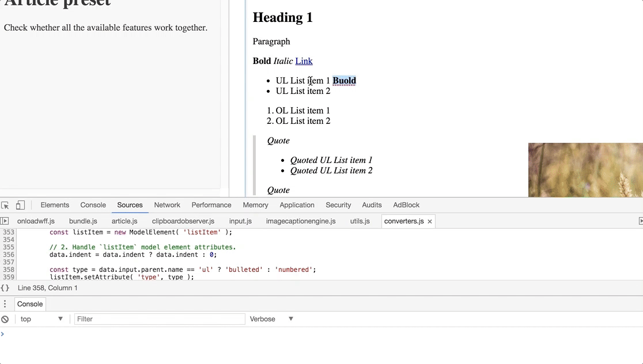The width and height of the screenshot is (643, 364).
Task: Switch to bundle.js file tab
Action: pyautogui.click(x=83, y=221)
